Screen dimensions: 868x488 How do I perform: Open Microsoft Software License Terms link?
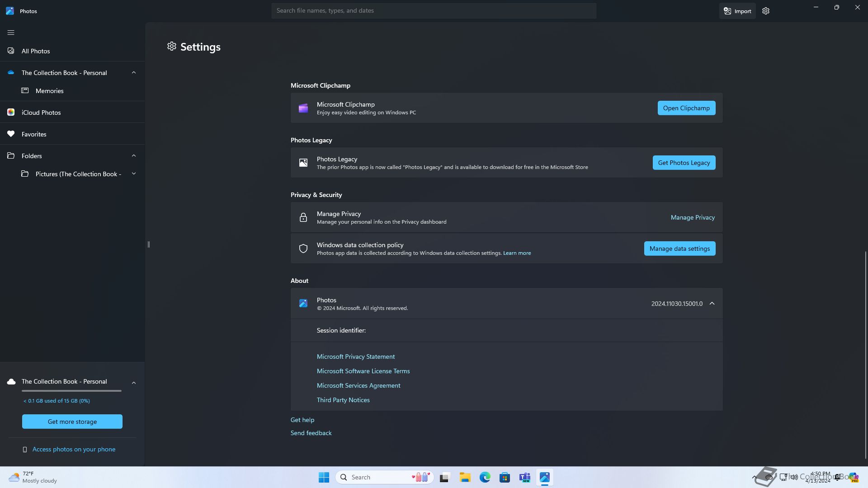(363, 371)
